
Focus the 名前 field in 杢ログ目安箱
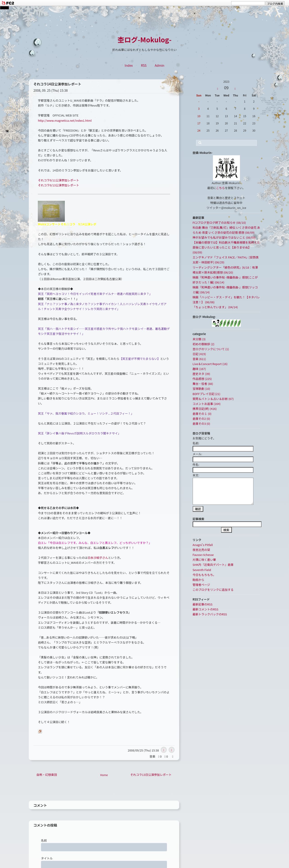[x=223, y=449]
